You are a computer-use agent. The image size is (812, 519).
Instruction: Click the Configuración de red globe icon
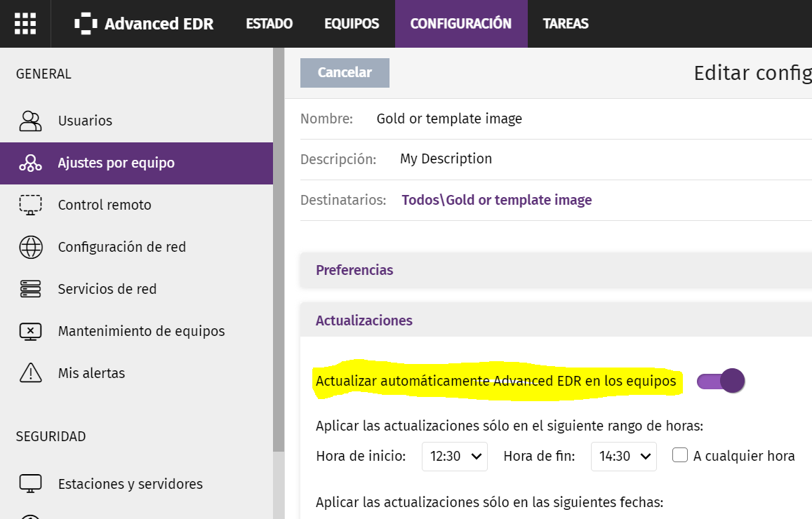pos(31,248)
